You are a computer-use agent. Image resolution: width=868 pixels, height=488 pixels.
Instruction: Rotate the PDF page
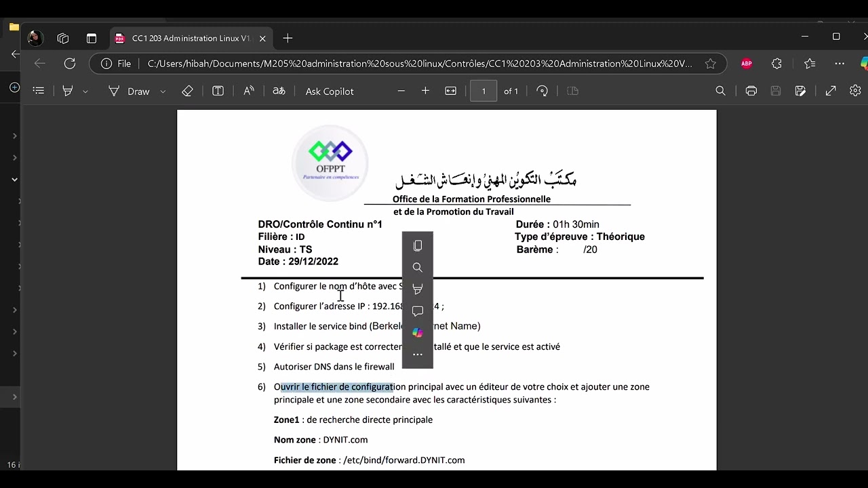tap(542, 91)
